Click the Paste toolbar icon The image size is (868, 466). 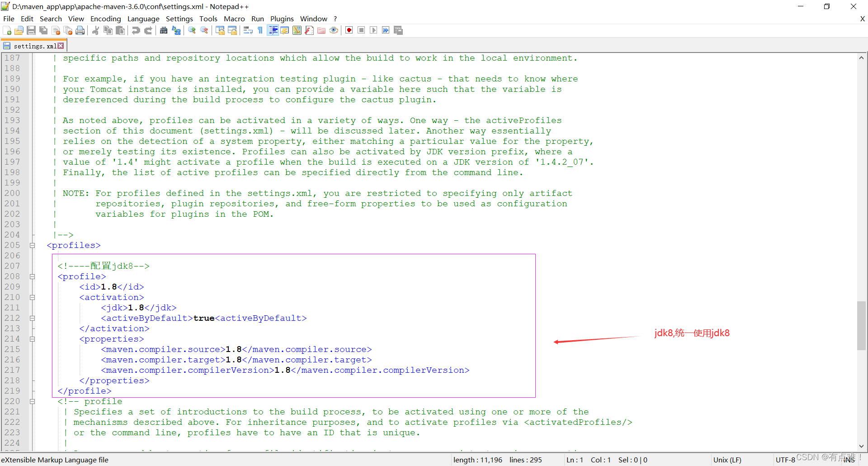tap(120, 30)
